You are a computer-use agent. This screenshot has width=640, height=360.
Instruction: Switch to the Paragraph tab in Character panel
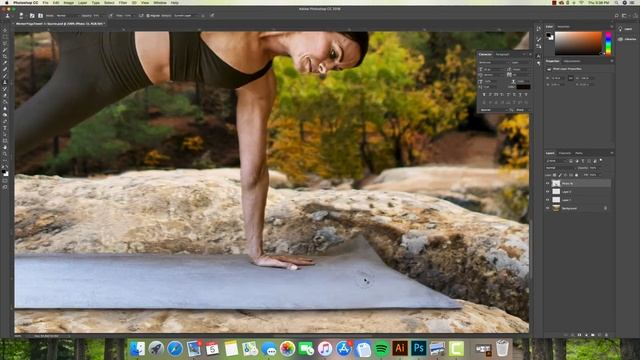[502, 54]
